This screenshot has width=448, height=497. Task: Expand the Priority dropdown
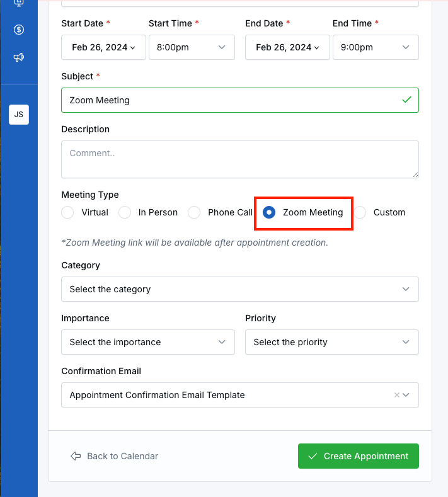pyautogui.click(x=332, y=342)
